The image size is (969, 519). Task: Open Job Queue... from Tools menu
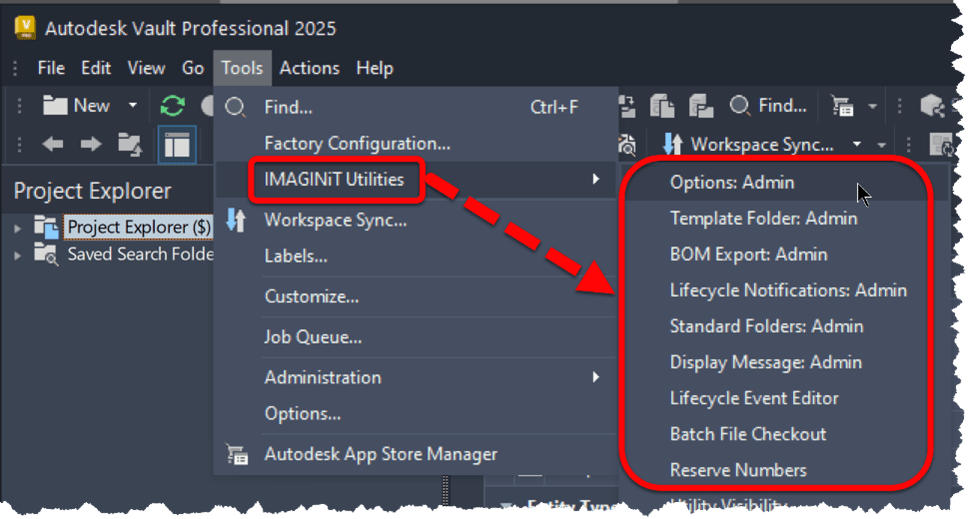pyautogui.click(x=416, y=337)
